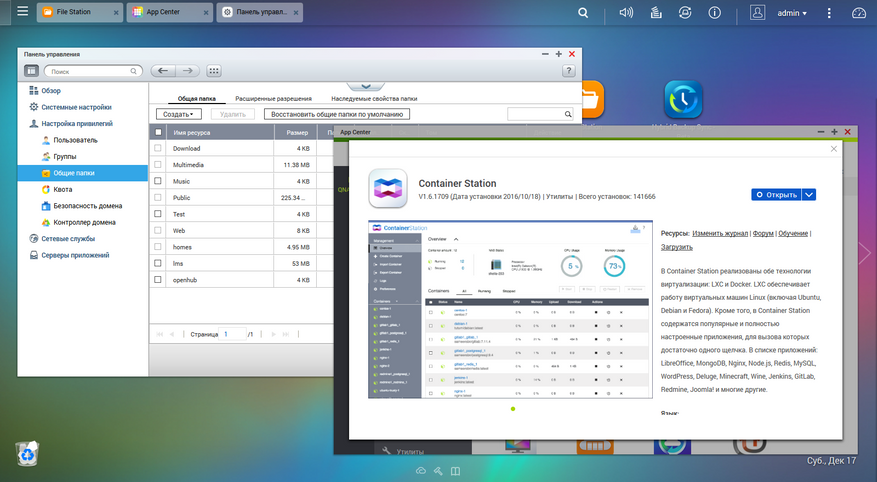Click the Открыть button for Container Station
Viewport: 877px width, 482px height.
click(776, 195)
